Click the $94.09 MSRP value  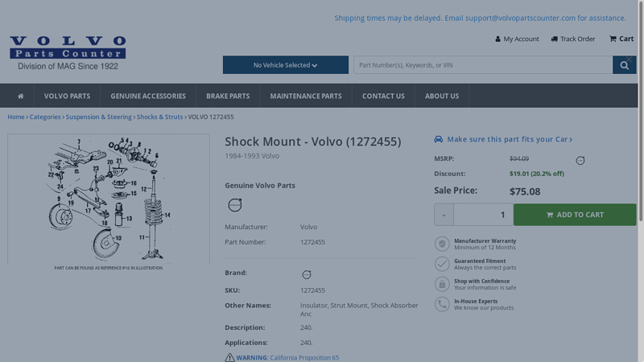519,158
